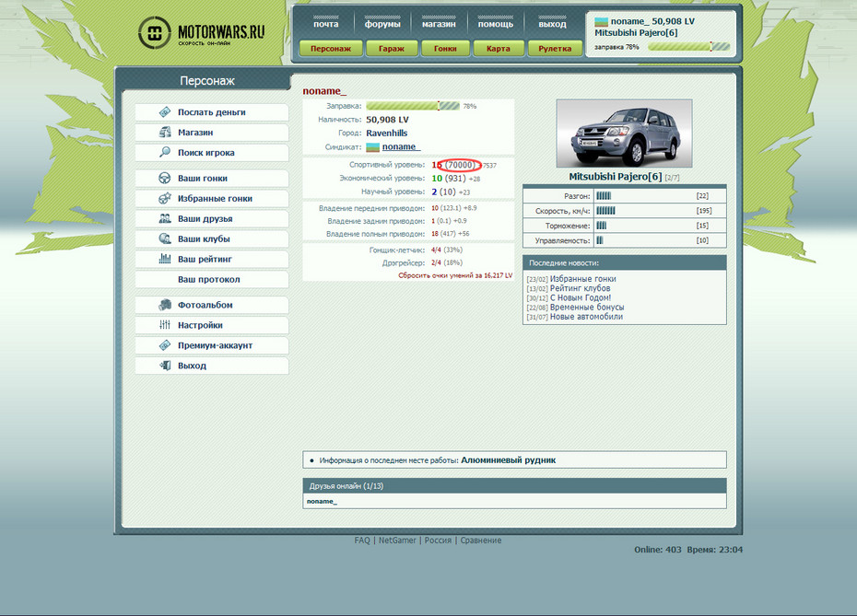This screenshot has height=616, width=857.
Task: Open Премиум-аккаунт in the sidebar
Action: (212, 345)
